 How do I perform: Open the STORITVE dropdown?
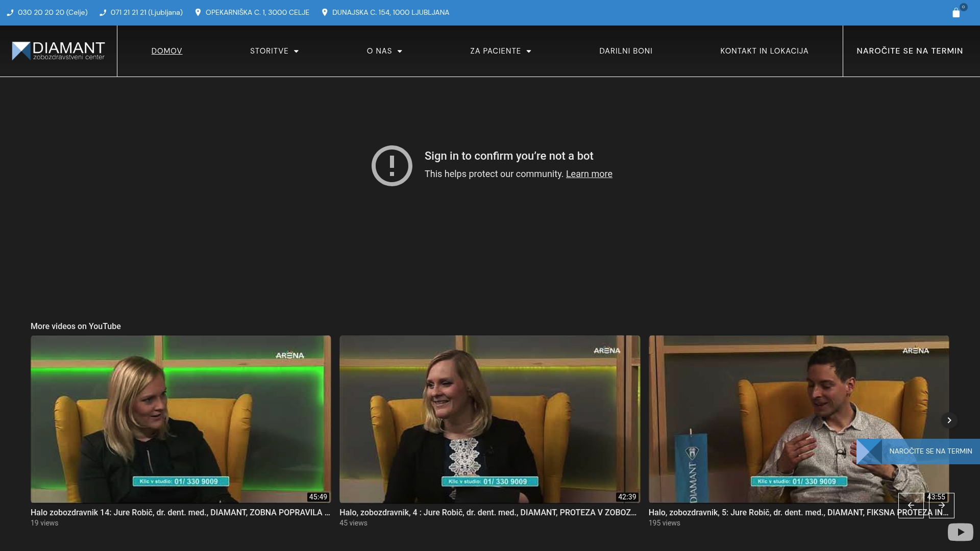(274, 51)
